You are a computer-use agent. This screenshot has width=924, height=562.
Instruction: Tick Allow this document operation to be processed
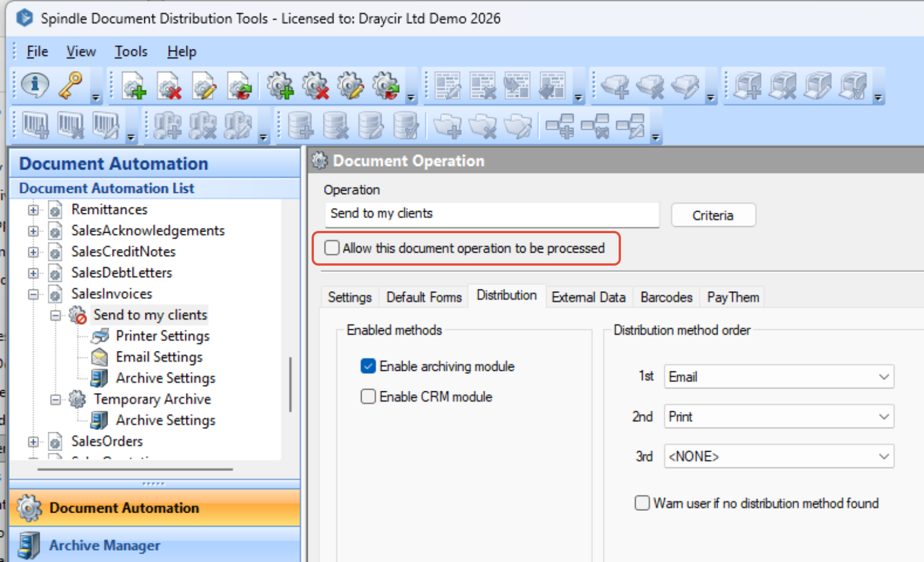click(332, 248)
